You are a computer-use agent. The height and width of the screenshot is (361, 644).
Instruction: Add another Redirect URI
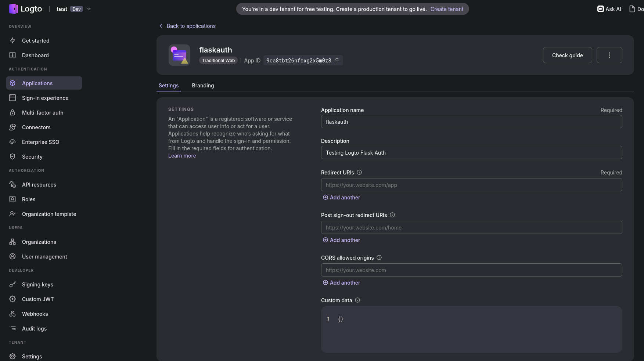click(341, 198)
